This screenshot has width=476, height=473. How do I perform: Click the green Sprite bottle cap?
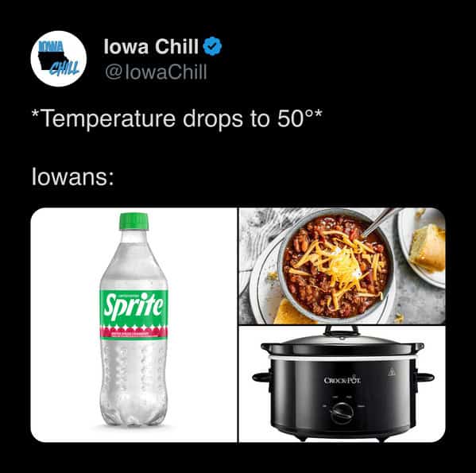coord(134,221)
